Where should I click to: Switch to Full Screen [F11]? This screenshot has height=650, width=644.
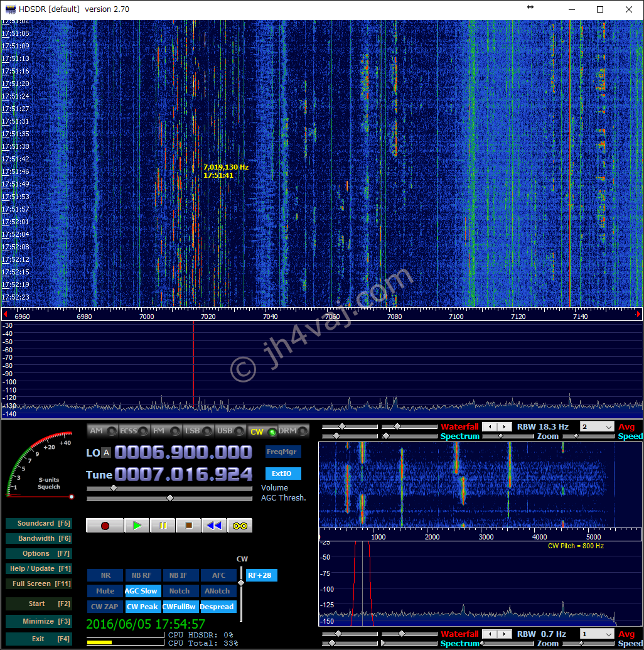[x=39, y=583]
